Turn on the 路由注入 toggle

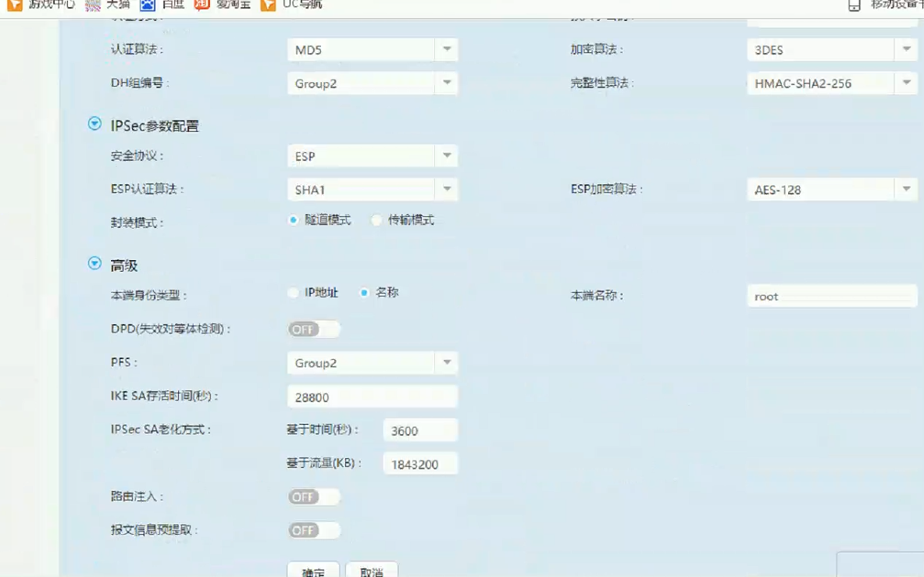coord(313,497)
